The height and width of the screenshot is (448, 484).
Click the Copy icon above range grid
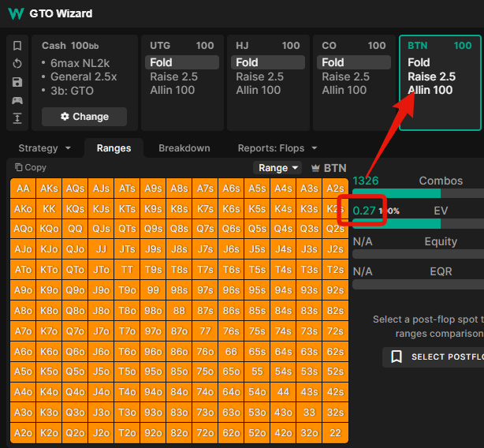(19, 167)
